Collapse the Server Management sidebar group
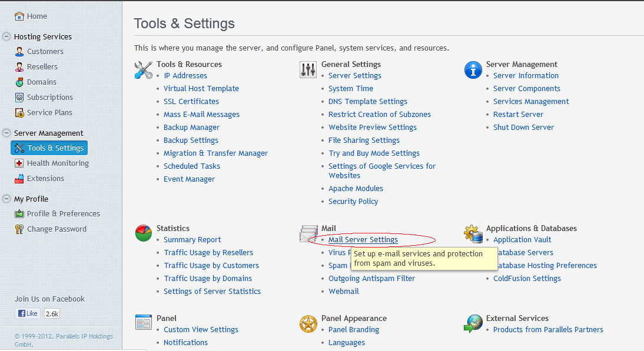 (x=6, y=133)
